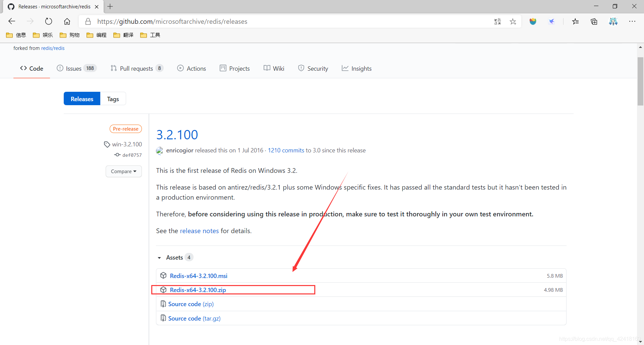Click the 5.8 MB file size text

[555, 276]
